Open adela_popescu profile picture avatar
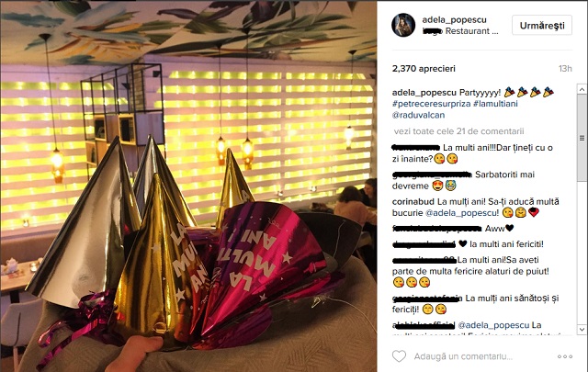Image resolution: width=588 pixels, height=372 pixels. [403, 25]
